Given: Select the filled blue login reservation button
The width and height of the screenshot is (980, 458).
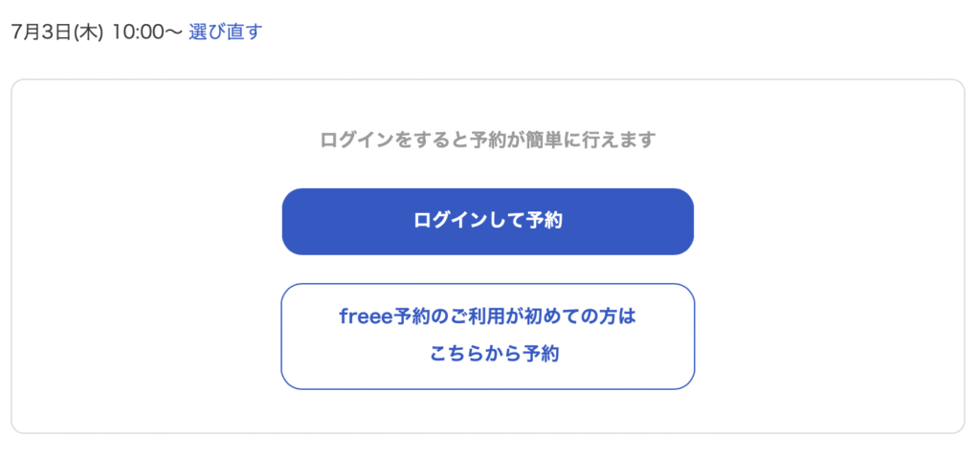Looking at the screenshot, I should (487, 221).
